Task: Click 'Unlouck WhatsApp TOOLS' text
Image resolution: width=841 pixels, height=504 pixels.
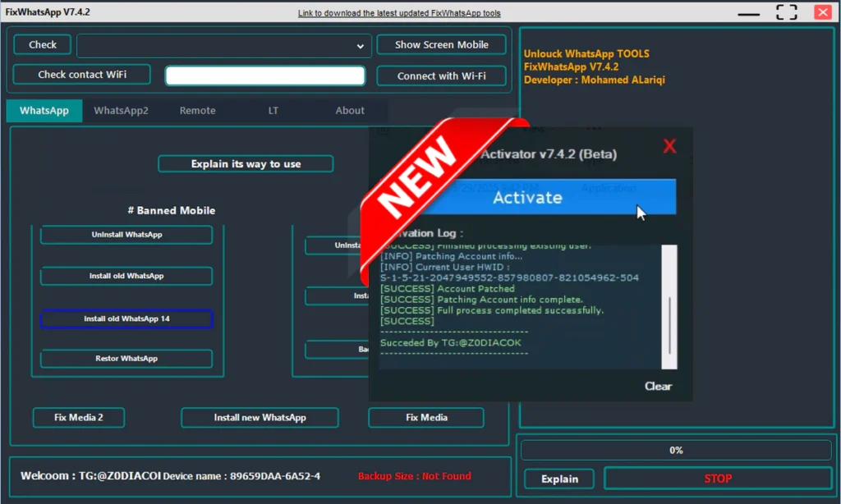Action: tap(586, 53)
